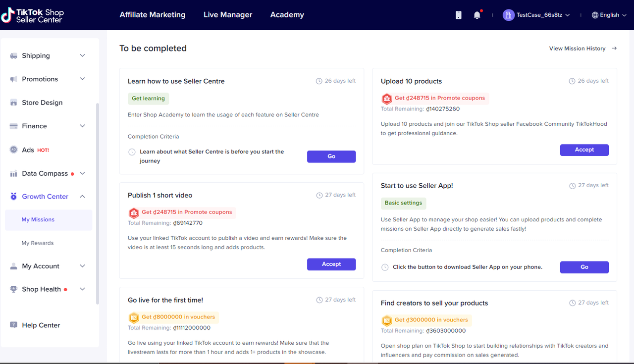Click the ₫140275260 total remaining value
Image resolution: width=634 pixels, height=364 pixels.
point(443,109)
